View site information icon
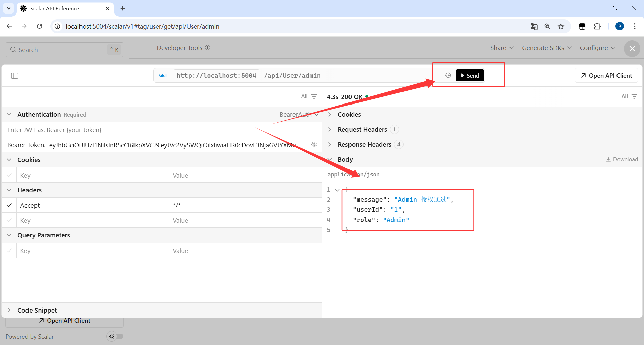Viewport: 644px width, 345px height. [x=58, y=26]
